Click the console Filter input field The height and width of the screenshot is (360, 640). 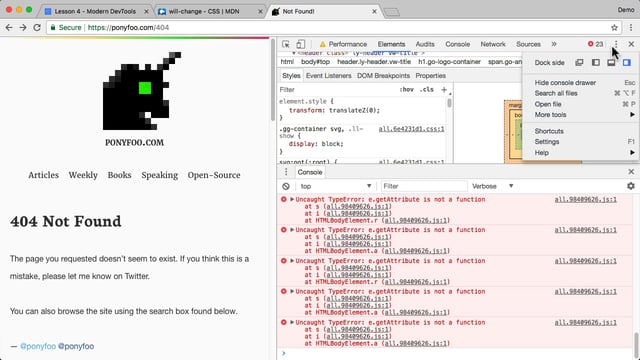[424, 186]
